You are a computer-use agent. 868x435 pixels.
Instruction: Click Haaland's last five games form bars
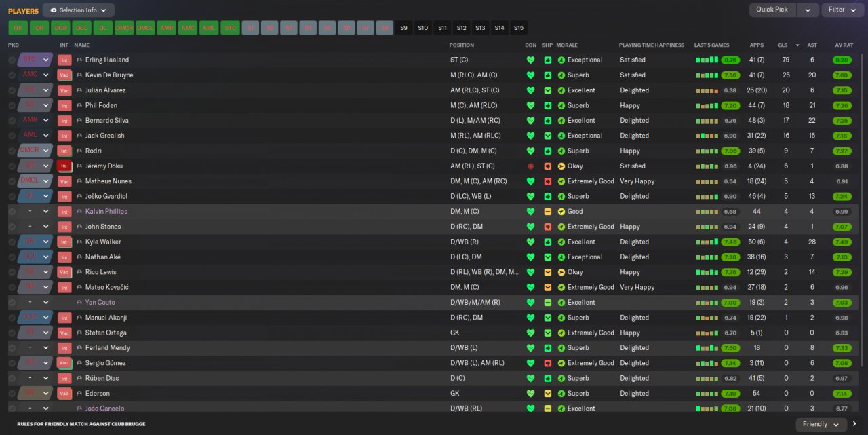pos(707,60)
